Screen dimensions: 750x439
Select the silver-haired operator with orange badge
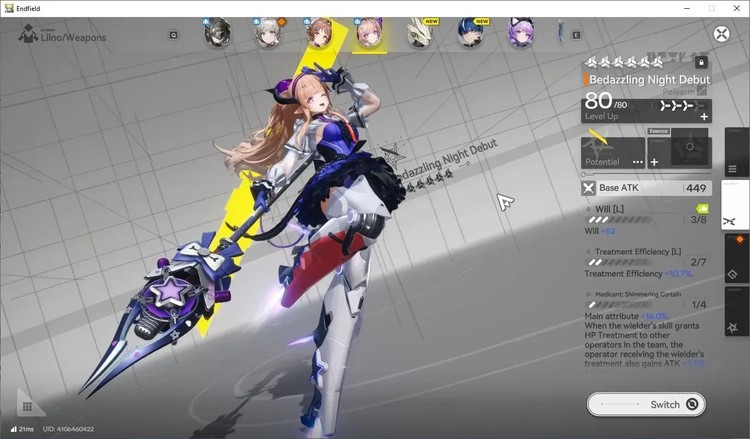267,33
